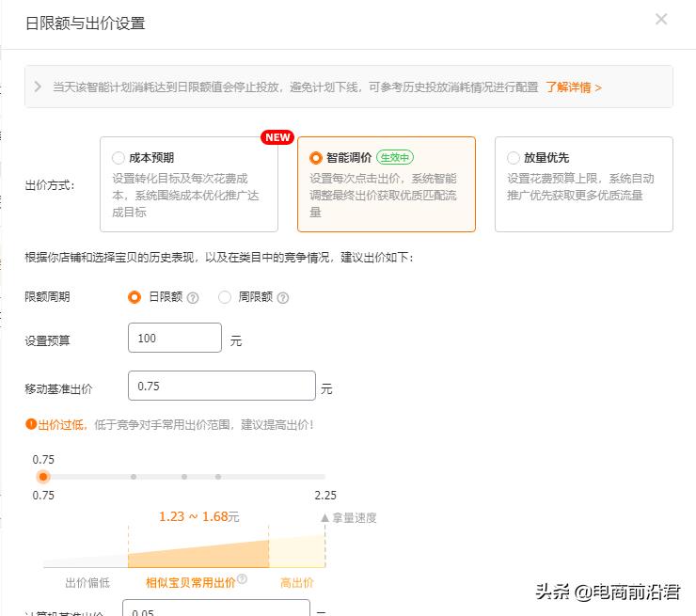Open the 了解详情 link
The width and height of the screenshot is (696, 616).
(574, 87)
